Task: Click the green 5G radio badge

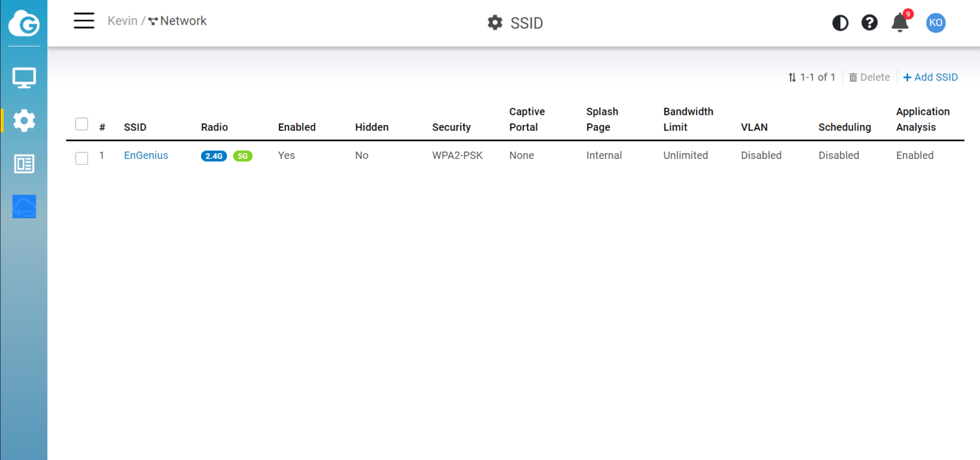Action: pos(243,156)
